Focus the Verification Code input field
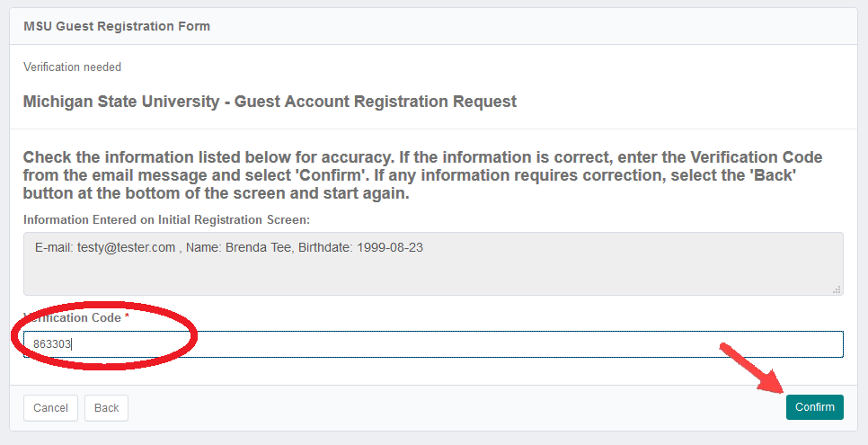This screenshot has width=868, height=445. pos(449,344)
